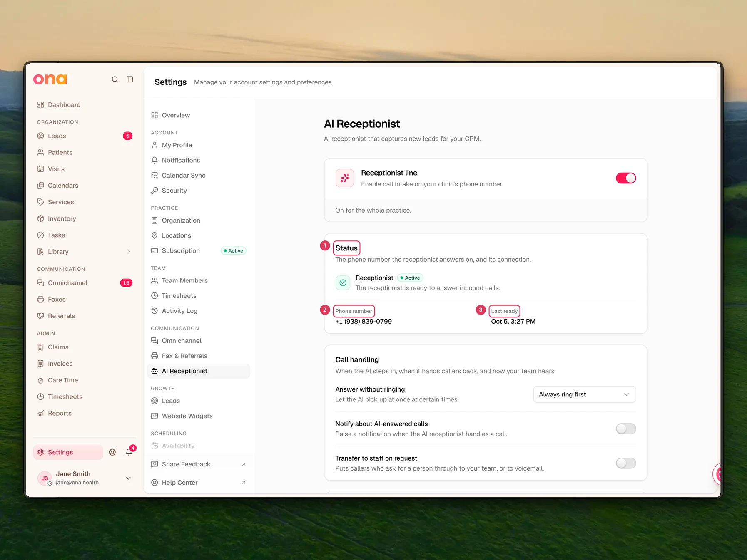The width and height of the screenshot is (747, 560).
Task: Click the Active badge beside Receptionist
Action: click(x=410, y=278)
